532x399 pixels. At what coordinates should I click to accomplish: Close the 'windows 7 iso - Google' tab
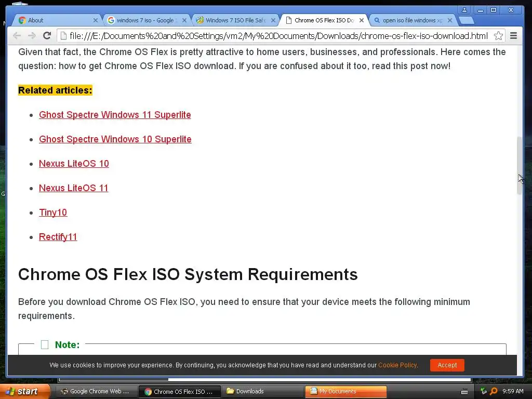point(184,20)
